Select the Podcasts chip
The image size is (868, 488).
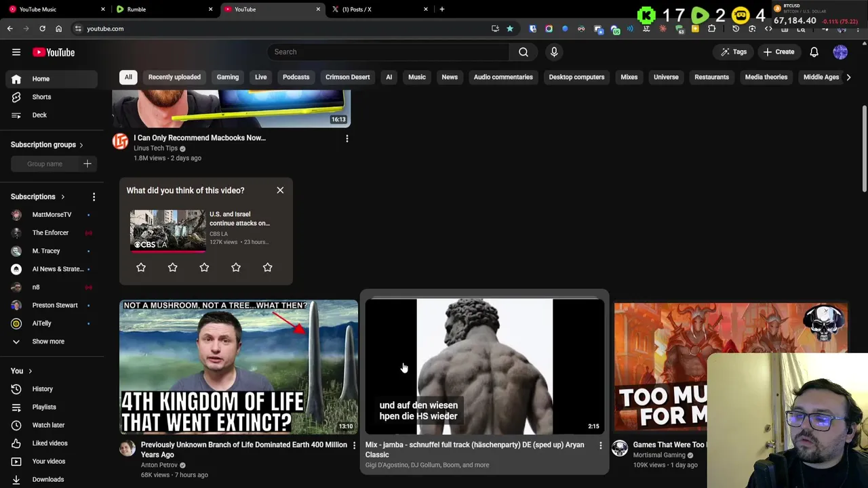[x=296, y=77]
